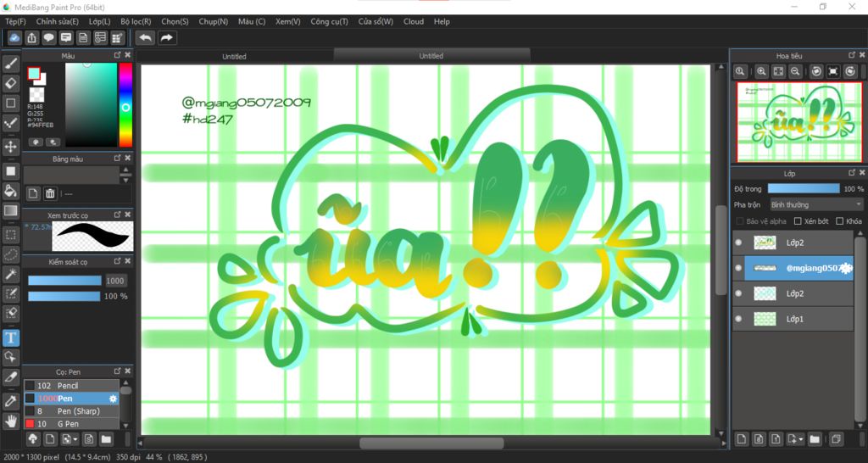Viewport: 868px width, 463px height.
Task: Click the foreground cyan color swatch
Action: pos(34,73)
